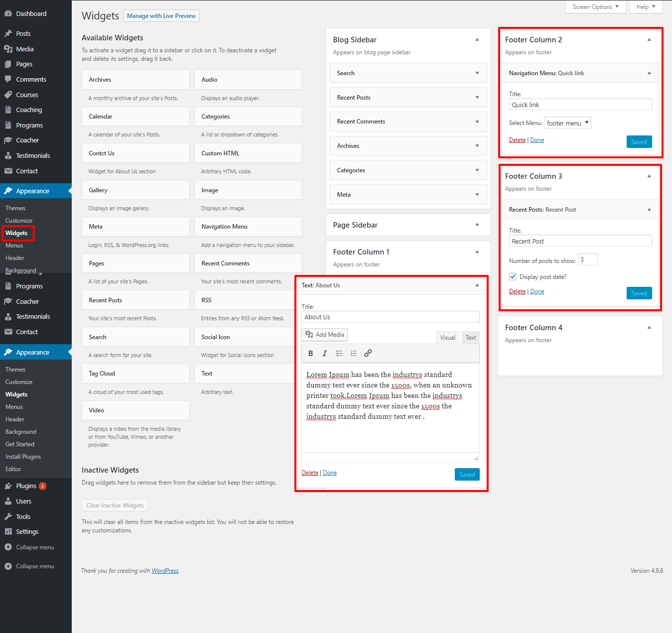The height and width of the screenshot is (633, 672).
Task: Open the Settings sidebar item
Action: click(x=27, y=532)
